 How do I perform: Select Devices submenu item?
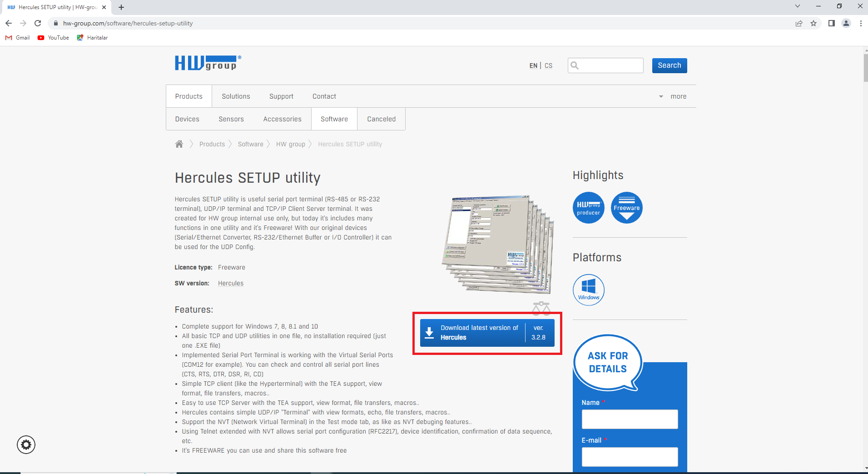(x=187, y=119)
